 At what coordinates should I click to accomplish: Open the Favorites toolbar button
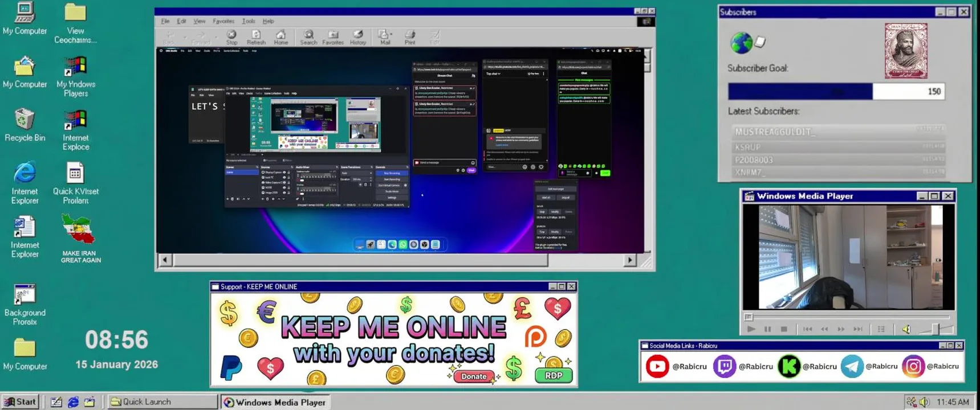click(x=333, y=38)
